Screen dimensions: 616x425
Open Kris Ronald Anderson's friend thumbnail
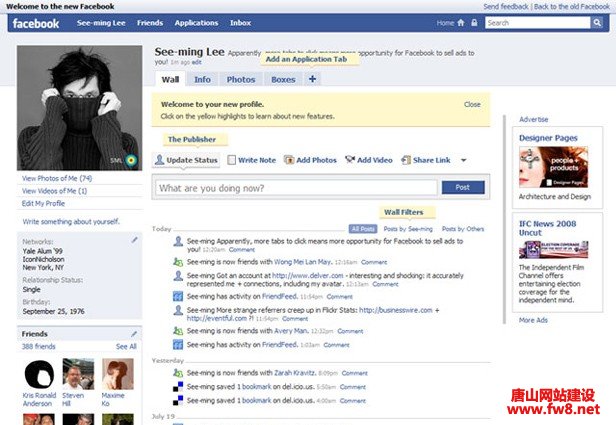[39, 374]
